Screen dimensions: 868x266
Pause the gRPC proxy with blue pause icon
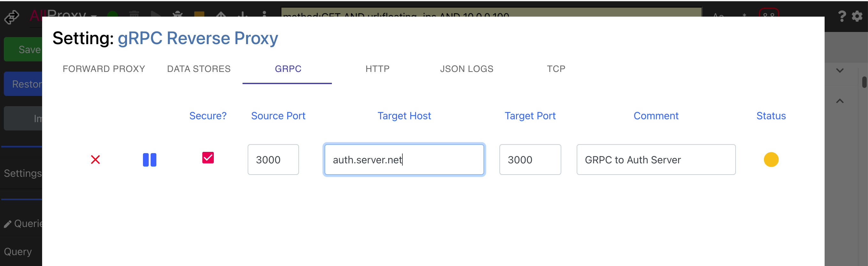pos(149,160)
